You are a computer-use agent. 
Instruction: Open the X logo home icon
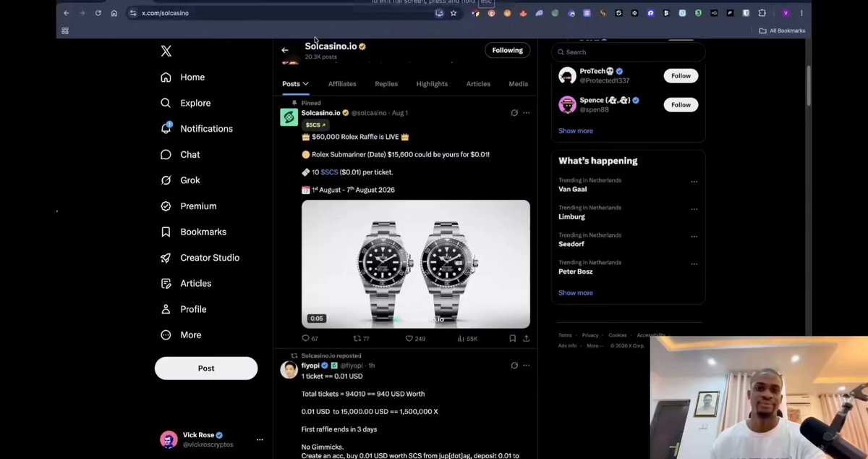point(166,51)
